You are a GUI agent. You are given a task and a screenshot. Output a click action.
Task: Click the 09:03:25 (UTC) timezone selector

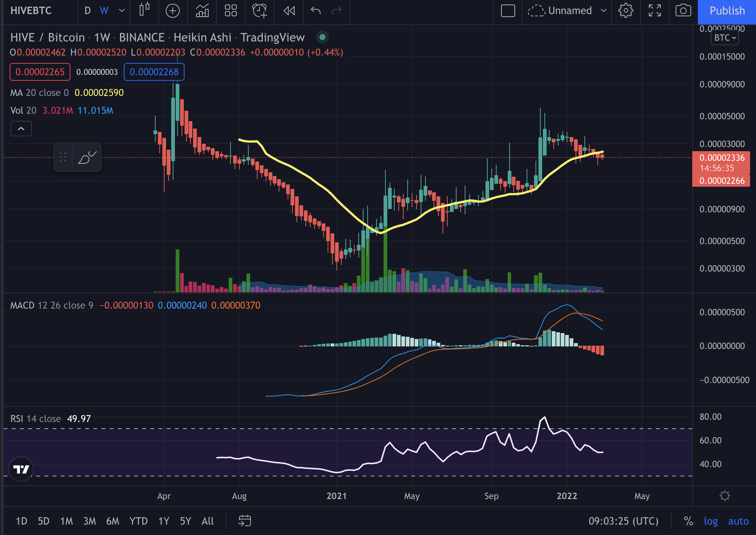[x=623, y=521]
